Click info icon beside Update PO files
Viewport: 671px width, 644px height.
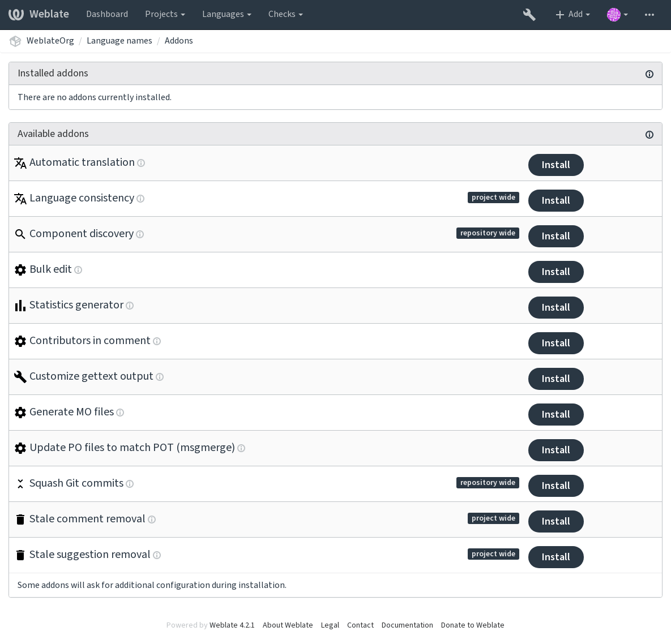[x=241, y=448]
